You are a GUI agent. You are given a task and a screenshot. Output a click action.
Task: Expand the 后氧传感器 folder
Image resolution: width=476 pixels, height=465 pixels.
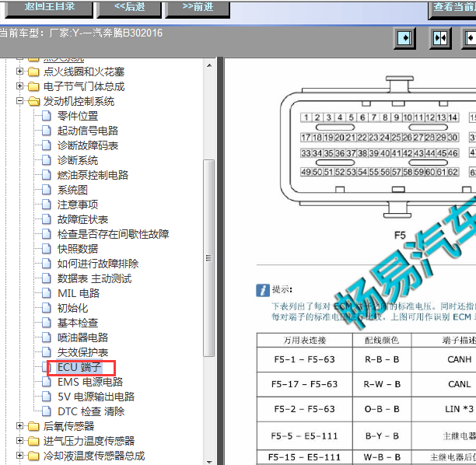click(19, 426)
